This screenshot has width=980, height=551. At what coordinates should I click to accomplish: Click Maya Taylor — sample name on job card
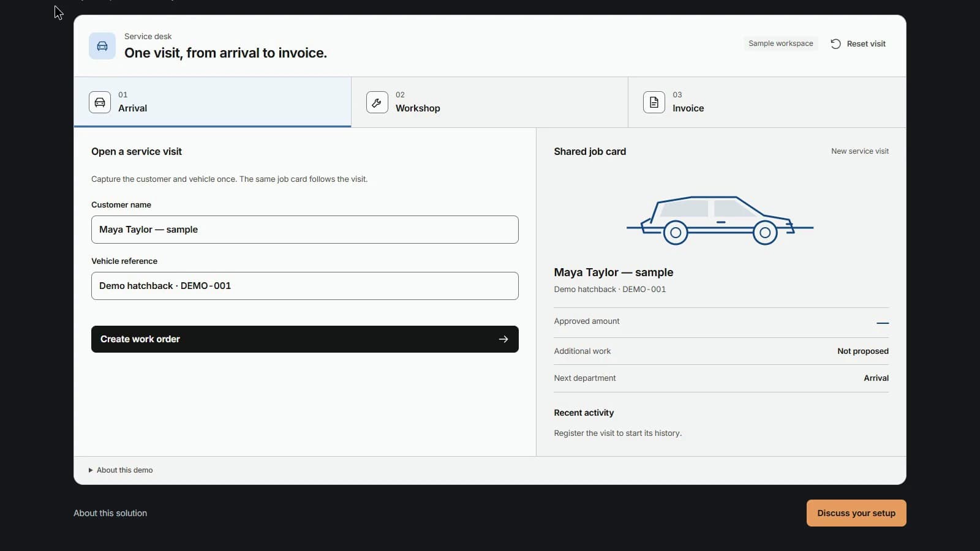614,272
